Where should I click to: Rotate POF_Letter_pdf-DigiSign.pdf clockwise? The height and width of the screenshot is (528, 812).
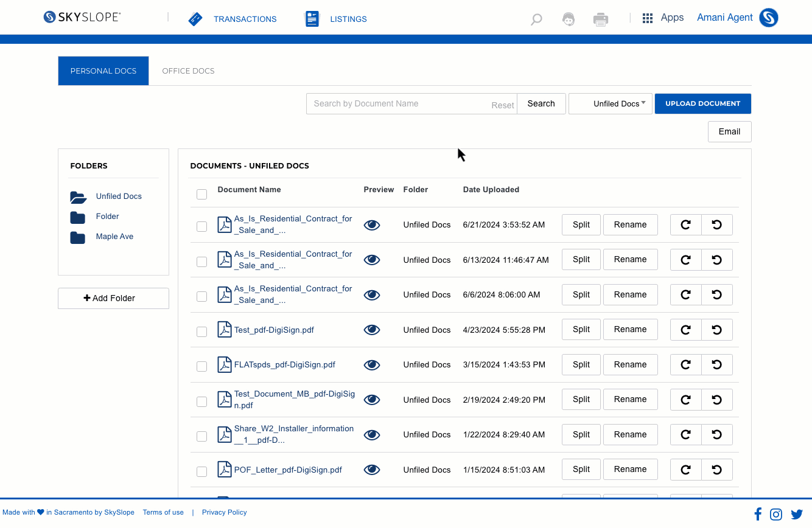(x=685, y=470)
